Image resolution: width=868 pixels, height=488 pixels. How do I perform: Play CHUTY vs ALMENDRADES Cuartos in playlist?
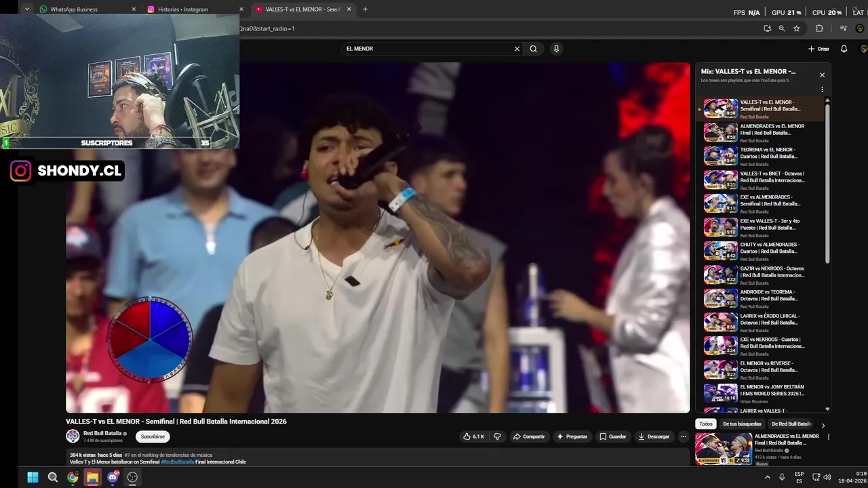click(760, 251)
